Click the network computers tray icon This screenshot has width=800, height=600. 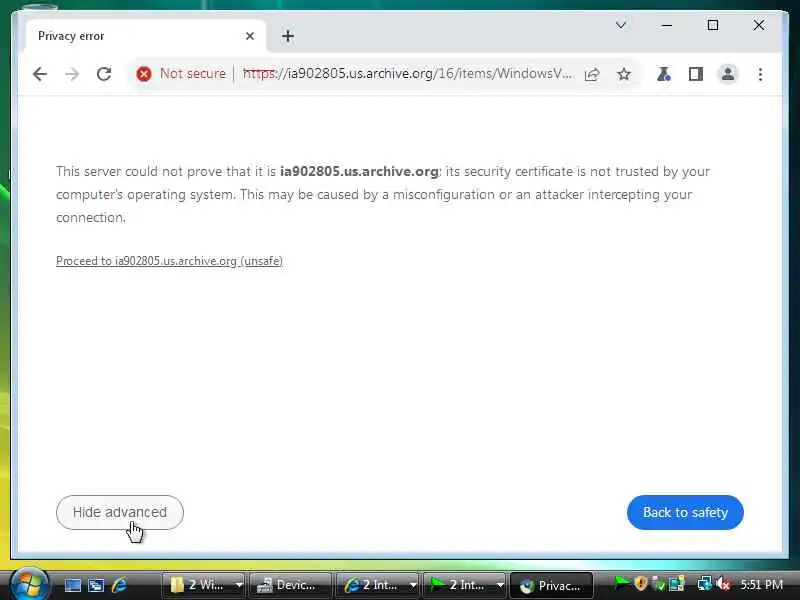(705, 583)
